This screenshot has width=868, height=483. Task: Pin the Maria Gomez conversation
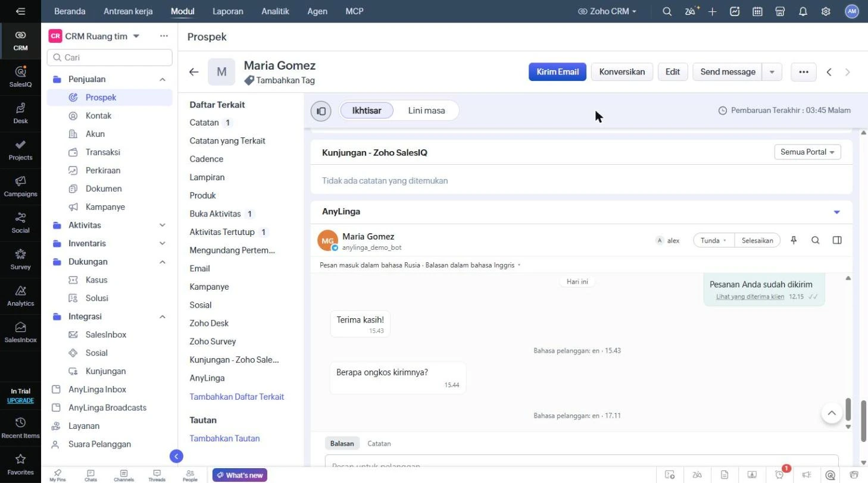click(x=794, y=240)
